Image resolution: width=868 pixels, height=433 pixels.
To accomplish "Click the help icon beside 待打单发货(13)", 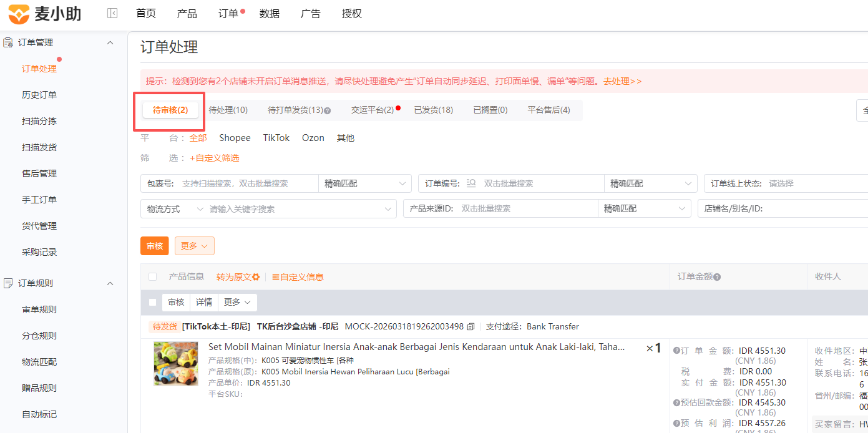I will (328, 110).
